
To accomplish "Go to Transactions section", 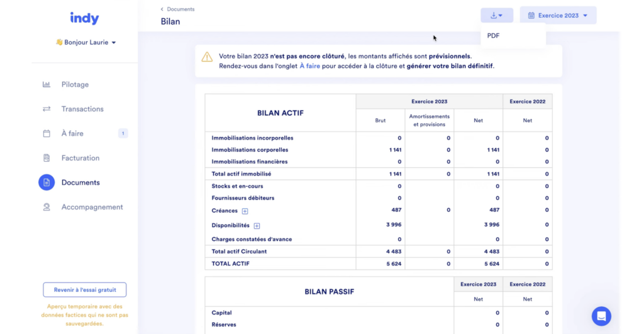I will pyautogui.click(x=82, y=109).
